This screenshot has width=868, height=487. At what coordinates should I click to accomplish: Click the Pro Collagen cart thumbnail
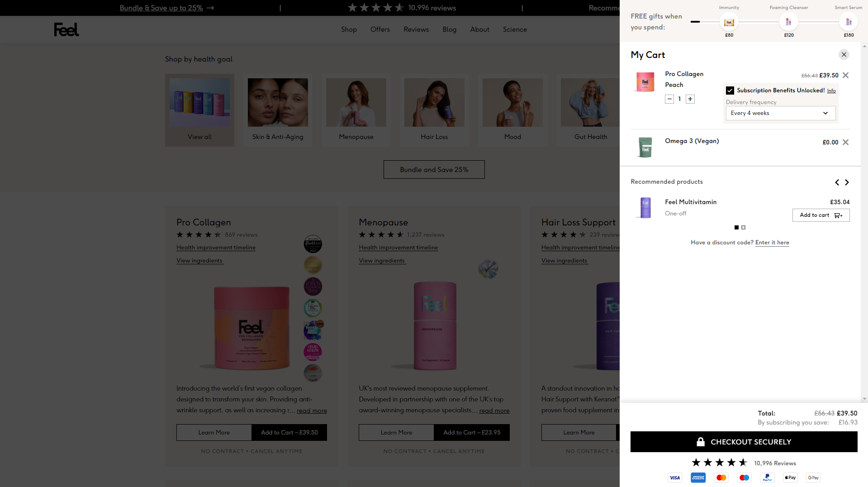[645, 82]
